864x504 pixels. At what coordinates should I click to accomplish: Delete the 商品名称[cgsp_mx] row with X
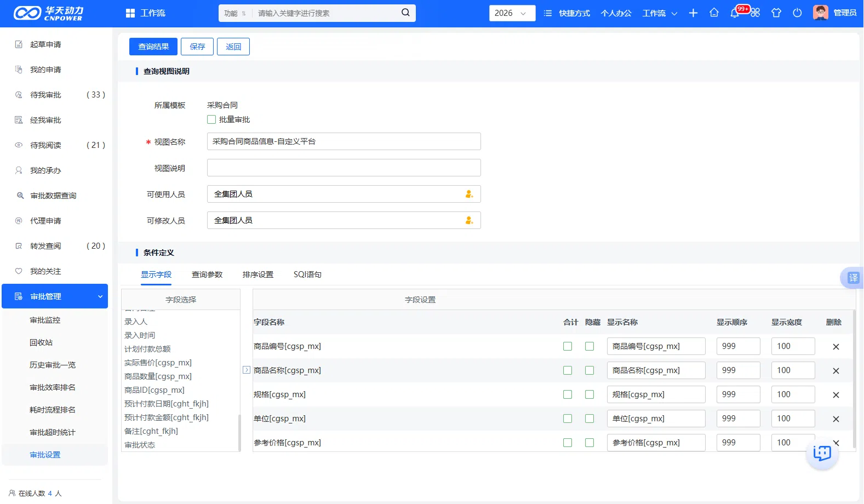836,371
